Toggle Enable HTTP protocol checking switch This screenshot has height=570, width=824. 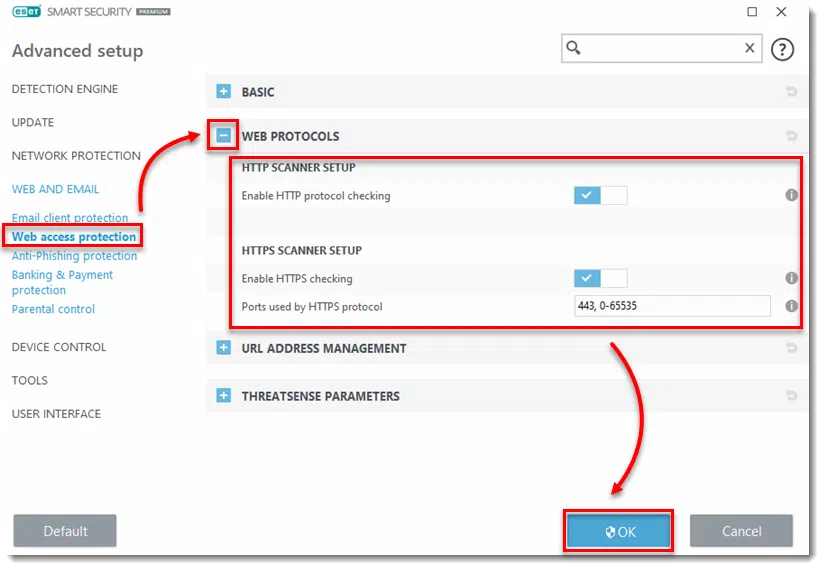pos(600,195)
